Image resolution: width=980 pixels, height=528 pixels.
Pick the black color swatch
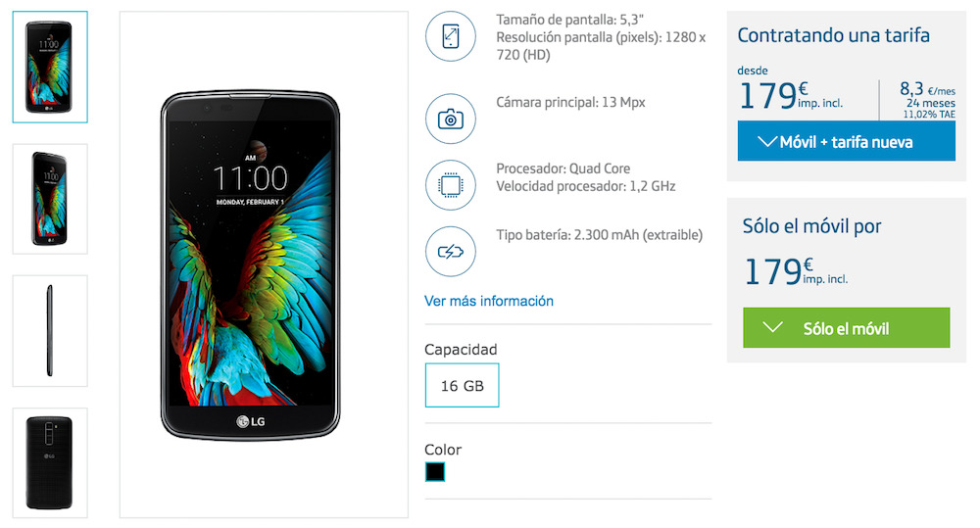[x=435, y=472]
